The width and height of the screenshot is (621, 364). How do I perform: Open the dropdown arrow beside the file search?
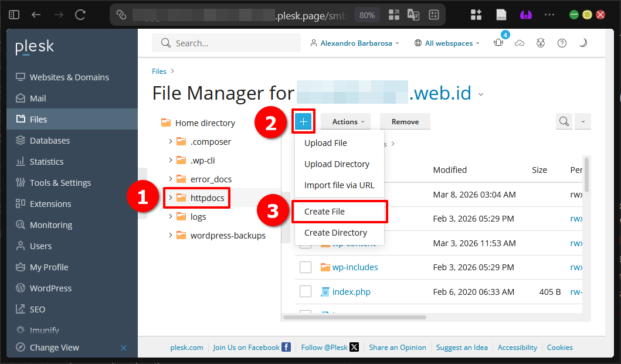click(583, 121)
